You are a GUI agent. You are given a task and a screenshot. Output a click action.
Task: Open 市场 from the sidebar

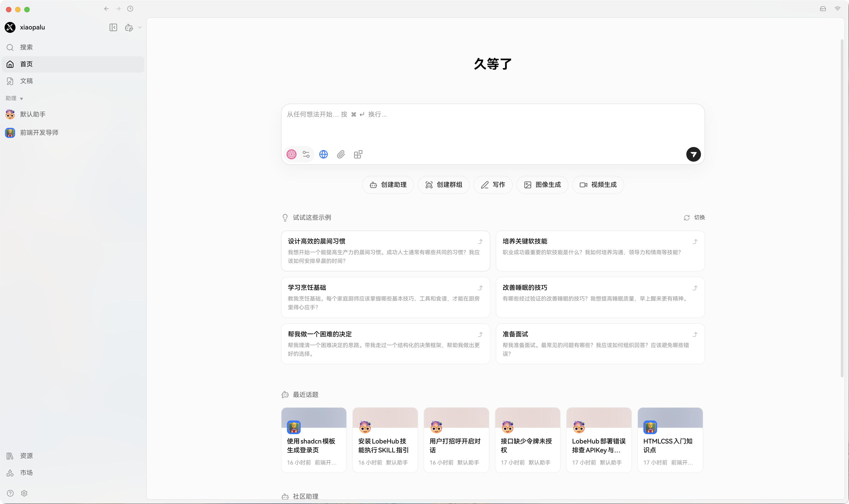pyautogui.click(x=26, y=473)
